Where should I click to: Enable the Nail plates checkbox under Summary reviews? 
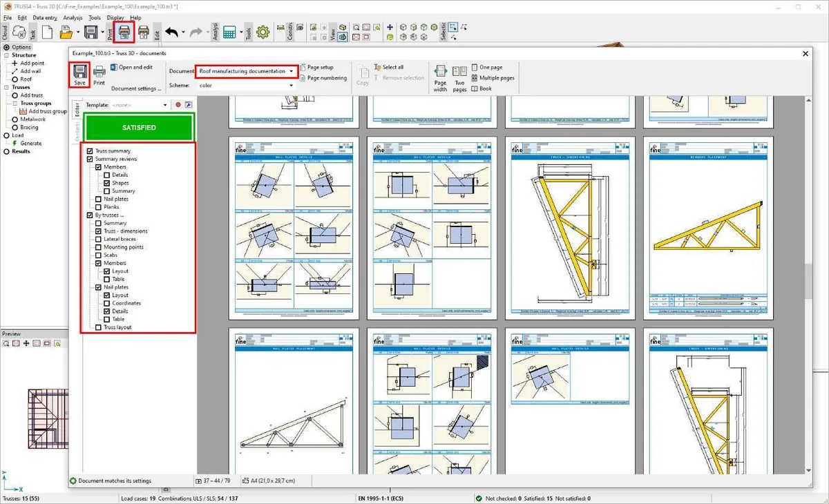click(98, 199)
